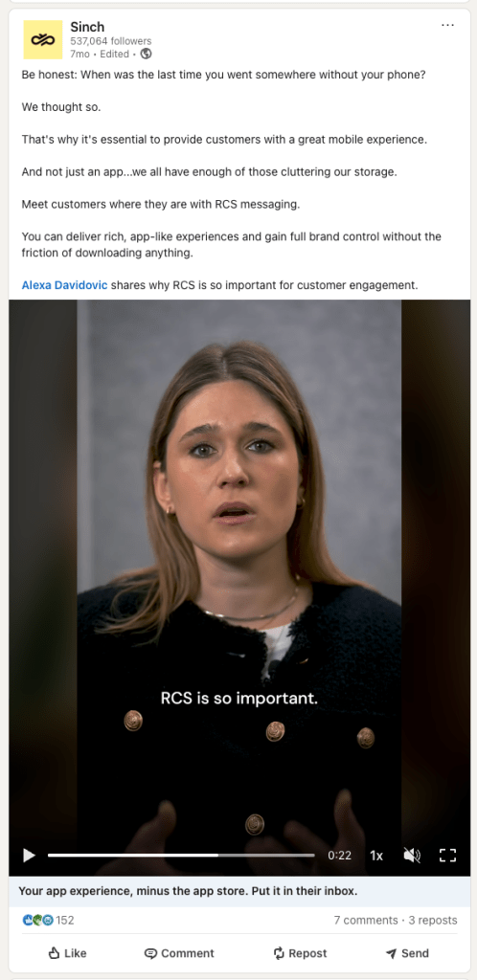Open the 1x playback speed menu
The width and height of the screenshot is (477, 980).
pos(376,856)
